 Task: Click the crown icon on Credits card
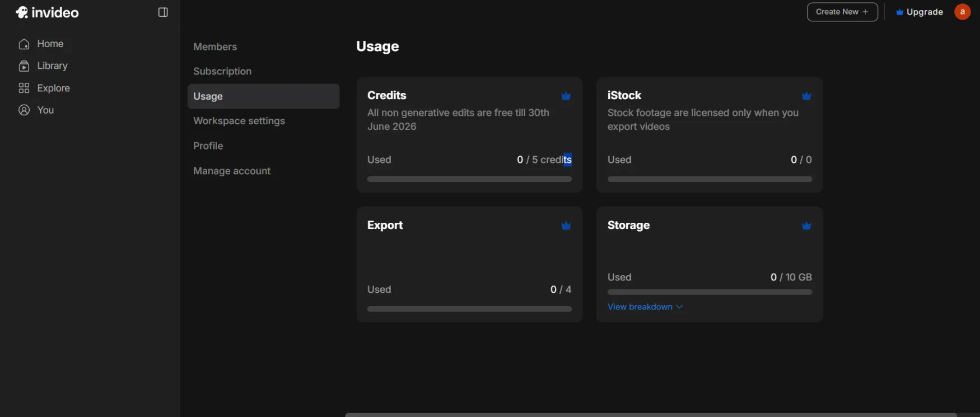point(566,96)
